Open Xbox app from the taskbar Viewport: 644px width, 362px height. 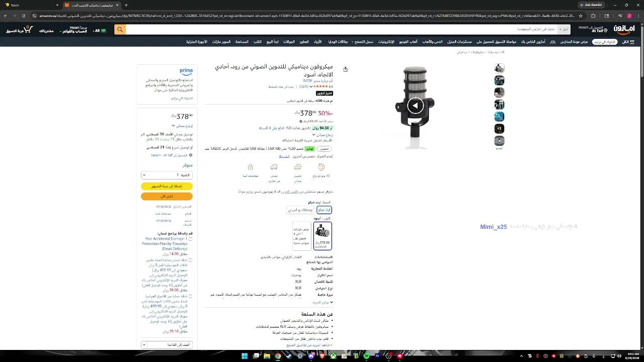point(333,356)
